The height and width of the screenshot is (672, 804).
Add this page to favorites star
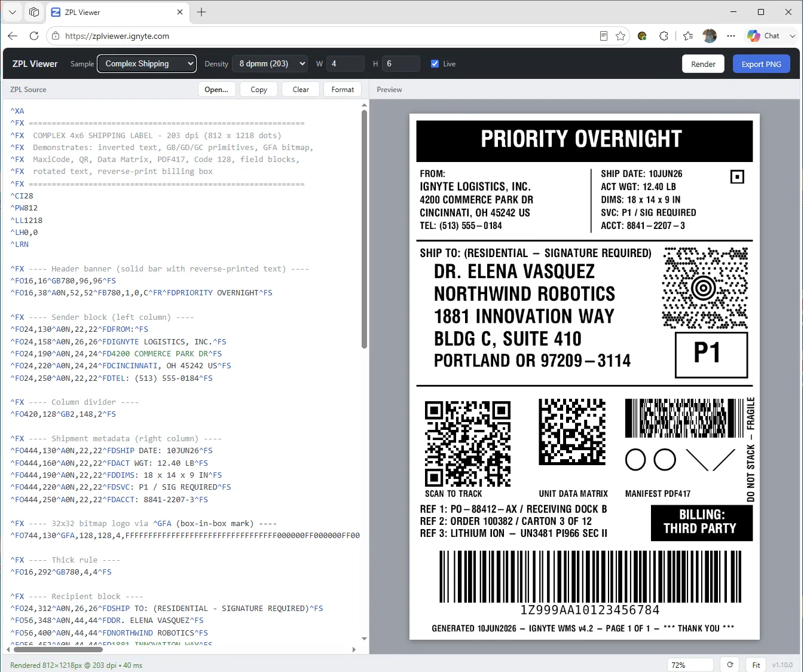click(x=620, y=36)
